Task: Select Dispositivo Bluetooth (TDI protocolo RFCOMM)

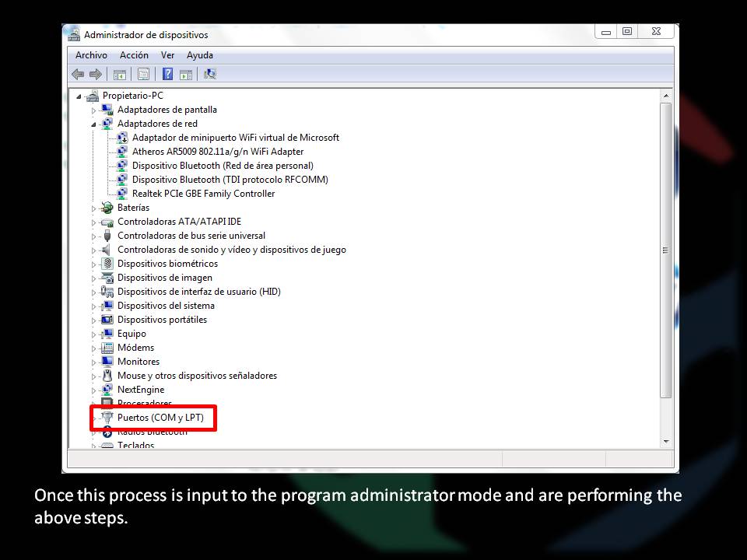Action: (230, 180)
